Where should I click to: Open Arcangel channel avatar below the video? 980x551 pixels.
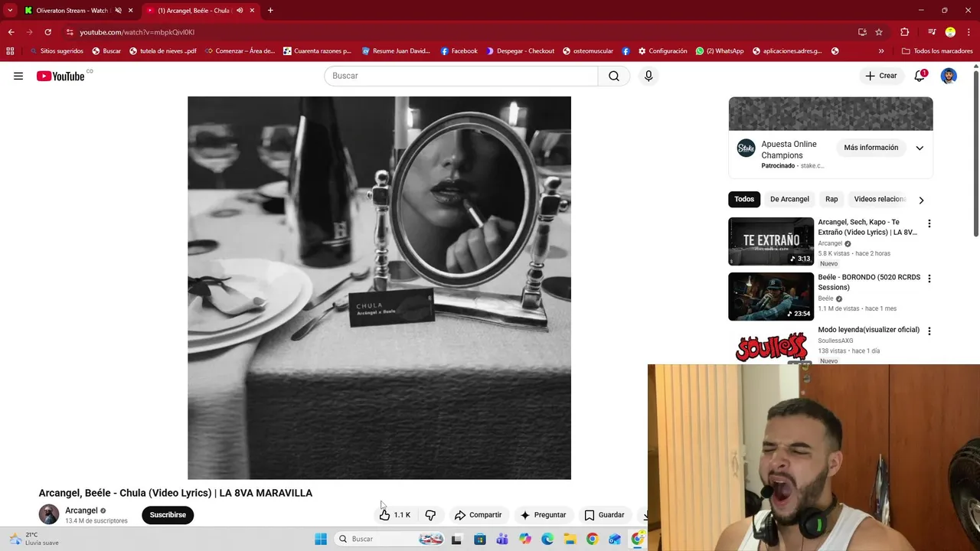[x=49, y=514]
